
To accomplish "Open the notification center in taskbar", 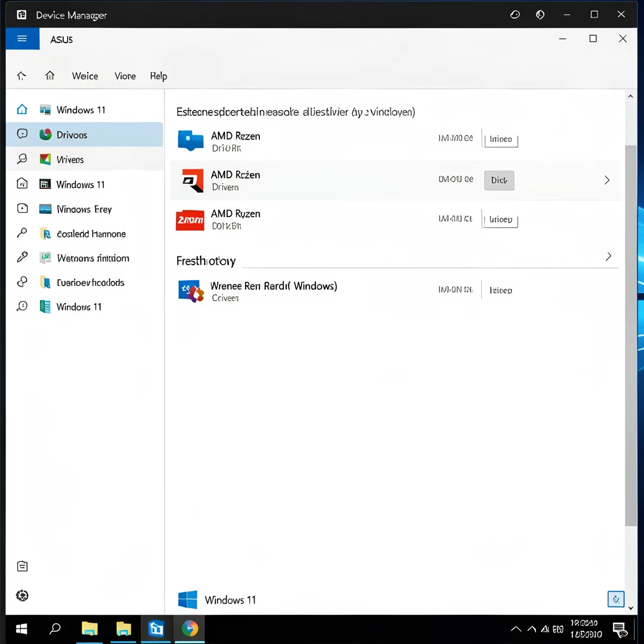I will (620, 629).
